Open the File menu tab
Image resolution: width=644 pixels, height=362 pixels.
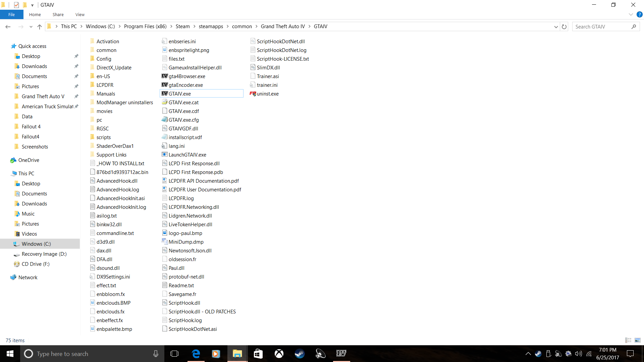[11, 14]
